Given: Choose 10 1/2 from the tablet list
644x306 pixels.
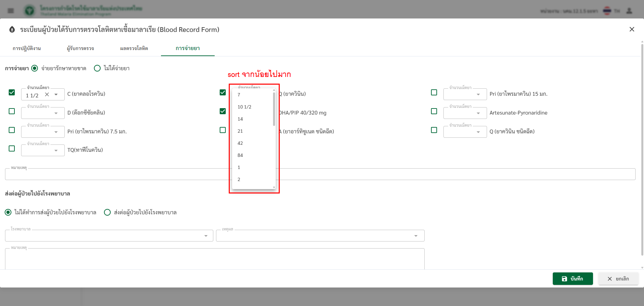Looking at the screenshot, I should [x=245, y=107].
